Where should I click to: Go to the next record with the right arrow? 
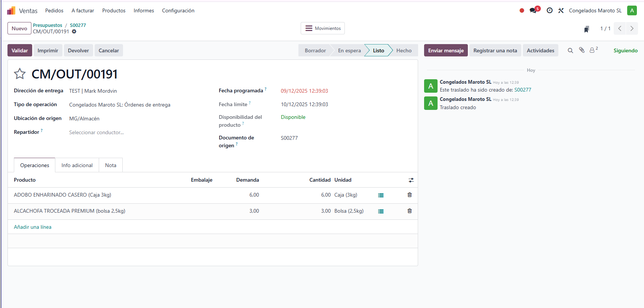pos(632,28)
